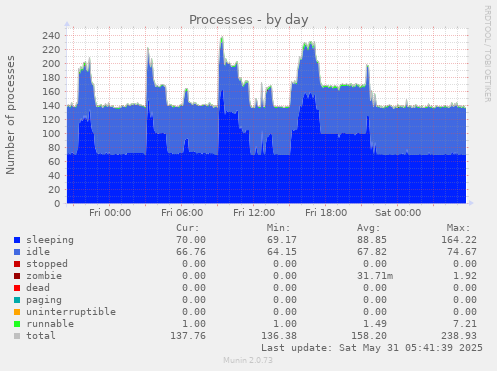497x371 pixels.
Task: Click the 0 y-axis tick label
Action: coord(57,204)
